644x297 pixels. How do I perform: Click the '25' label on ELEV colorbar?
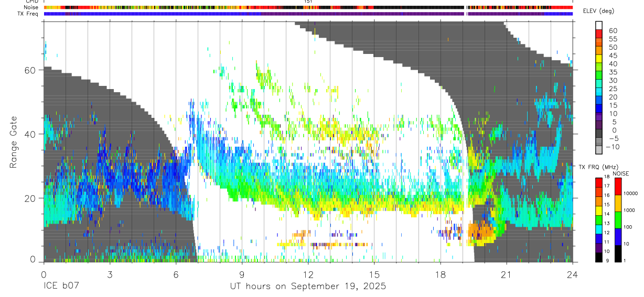(613, 89)
